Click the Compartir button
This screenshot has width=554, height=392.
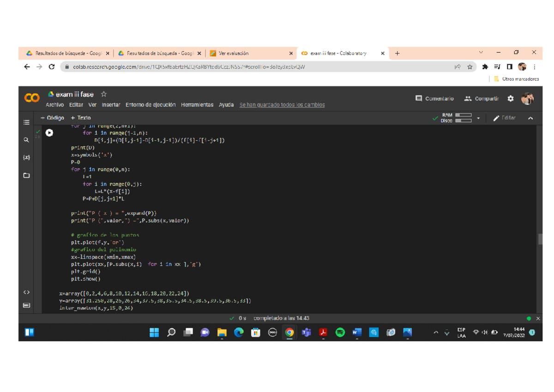(x=482, y=98)
